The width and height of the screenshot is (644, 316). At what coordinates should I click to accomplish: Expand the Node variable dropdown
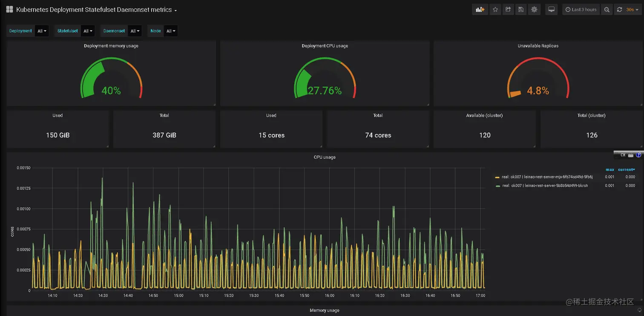tap(171, 31)
